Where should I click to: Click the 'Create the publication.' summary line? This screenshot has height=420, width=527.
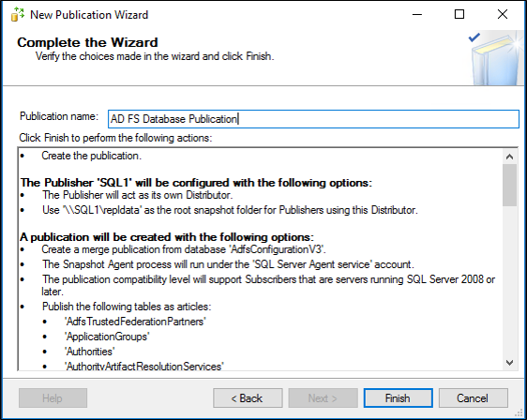91,156
